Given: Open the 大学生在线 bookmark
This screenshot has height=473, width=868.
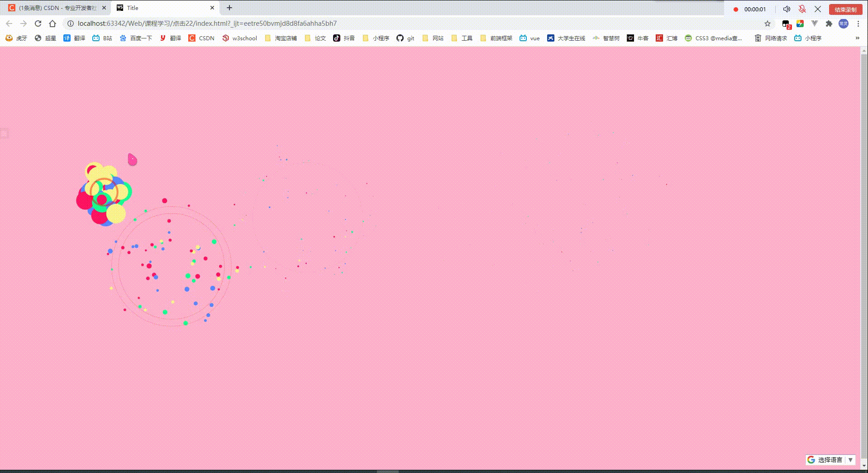Looking at the screenshot, I should [566, 38].
